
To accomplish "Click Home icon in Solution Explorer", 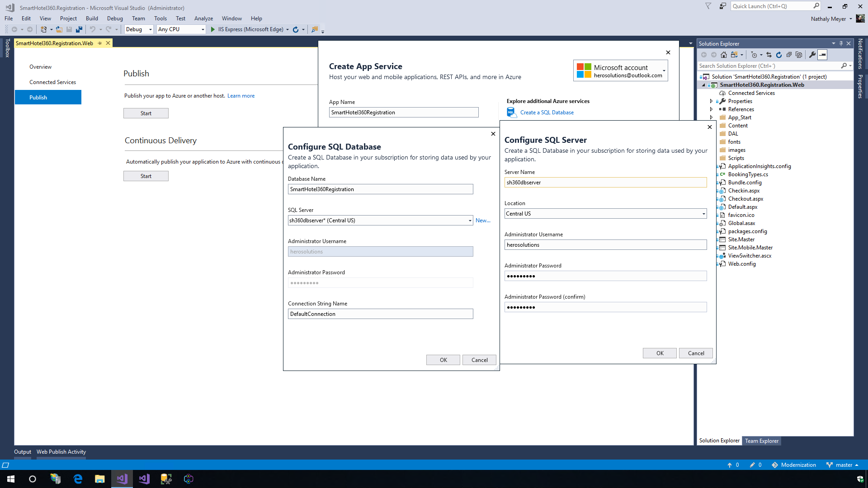I will click(x=724, y=55).
